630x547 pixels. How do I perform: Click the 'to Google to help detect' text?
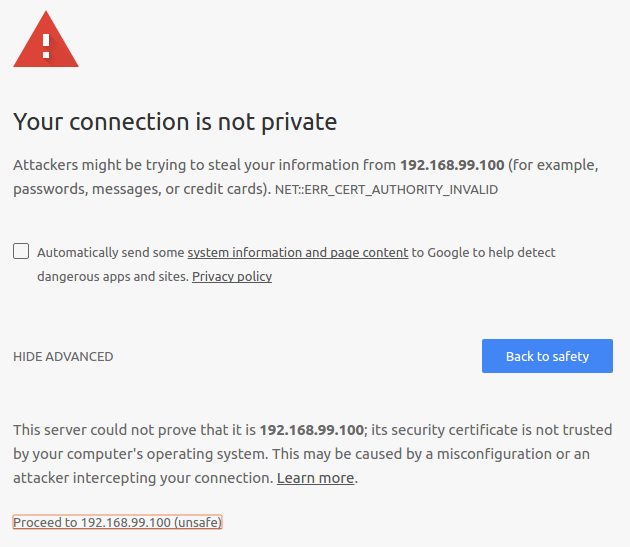tap(483, 252)
